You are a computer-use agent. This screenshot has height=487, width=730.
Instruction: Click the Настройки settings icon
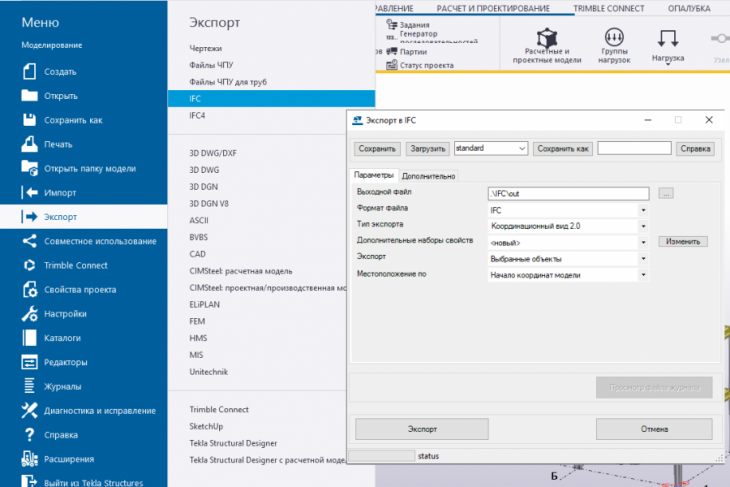[28, 314]
